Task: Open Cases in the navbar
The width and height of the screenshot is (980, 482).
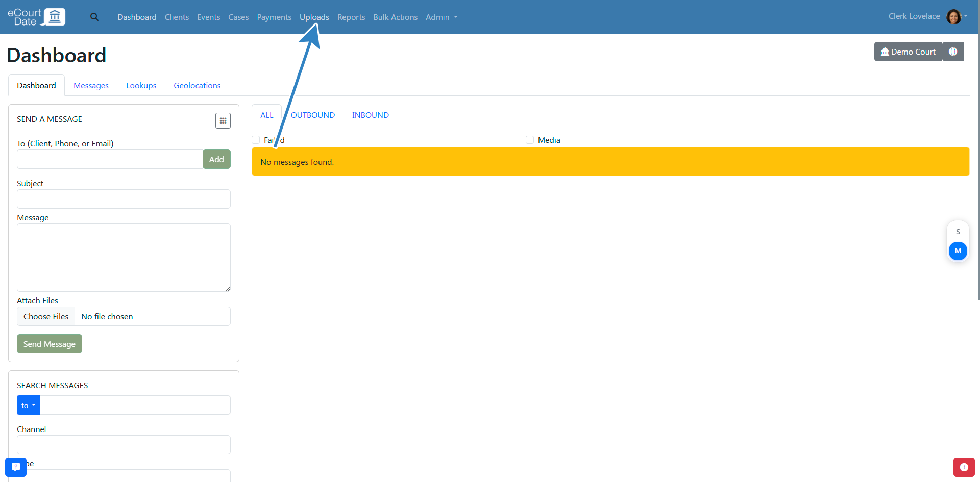Action: tap(238, 17)
